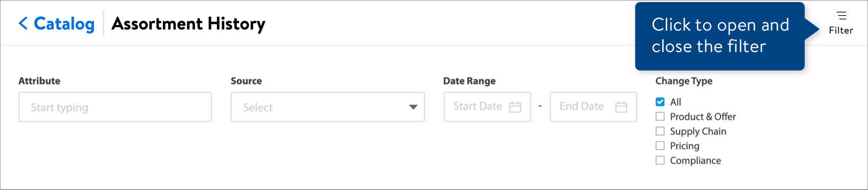This screenshot has height=190, width=868.
Task: Open the Filter lines icon
Action: point(841,15)
